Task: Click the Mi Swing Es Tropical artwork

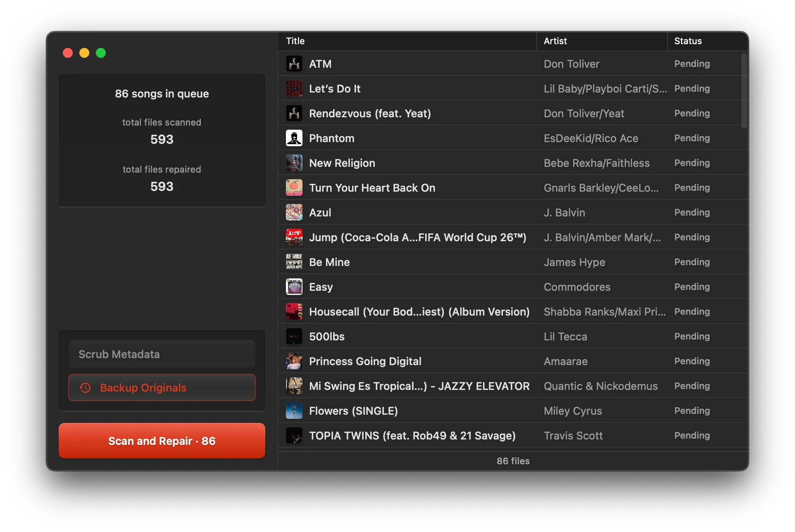Action: (x=294, y=386)
